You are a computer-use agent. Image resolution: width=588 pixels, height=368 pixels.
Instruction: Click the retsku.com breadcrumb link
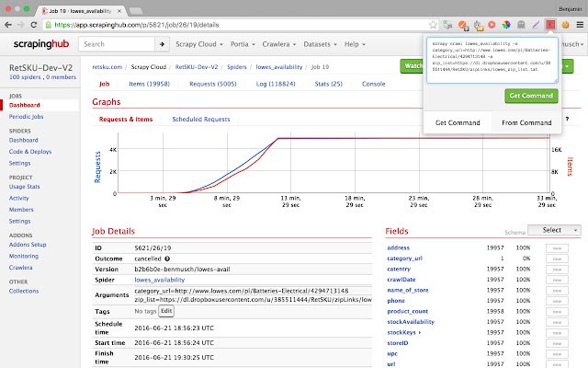click(x=107, y=67)
